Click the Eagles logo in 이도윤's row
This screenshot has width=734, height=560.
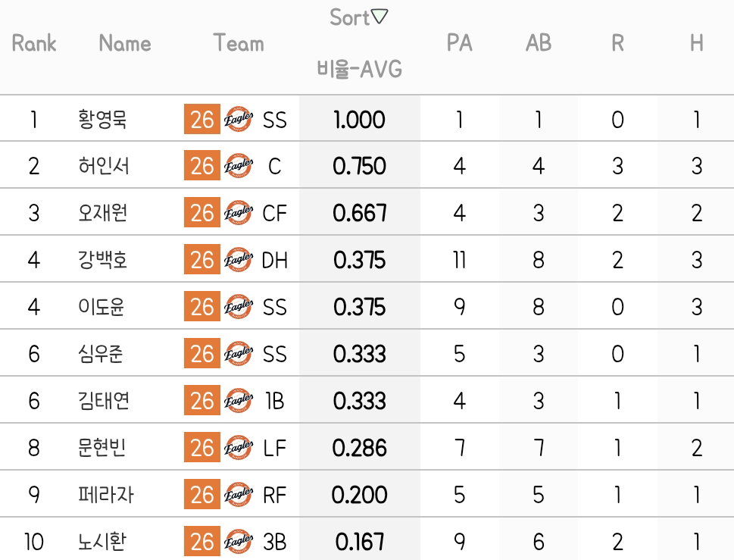tap(239, 306)
